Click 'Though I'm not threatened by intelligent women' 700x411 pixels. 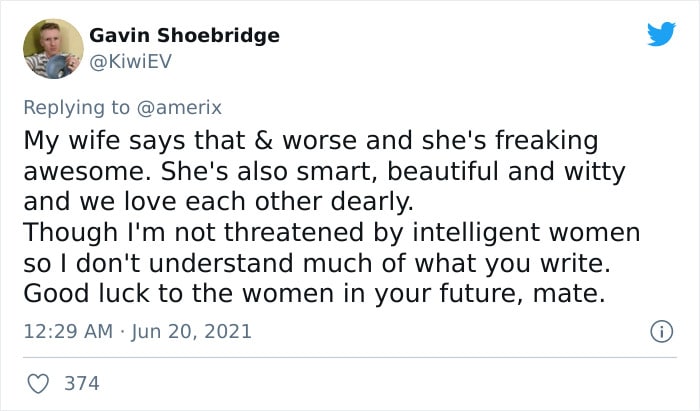click(332, 232)
